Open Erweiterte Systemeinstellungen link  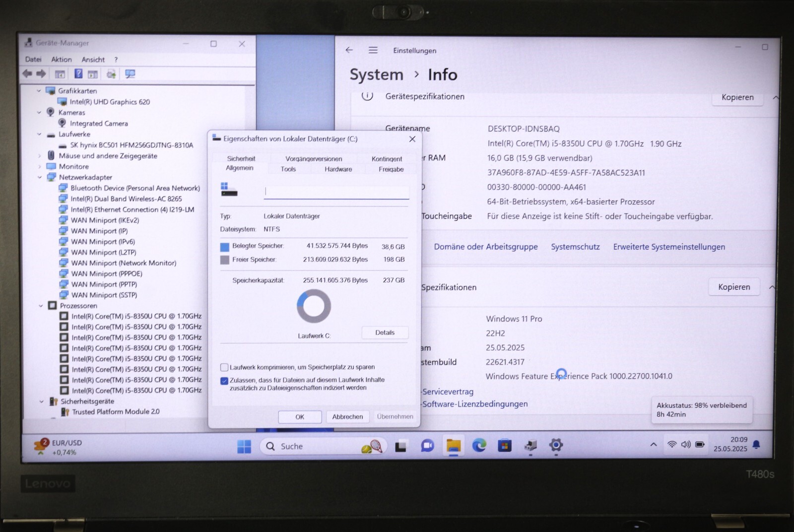669,247
